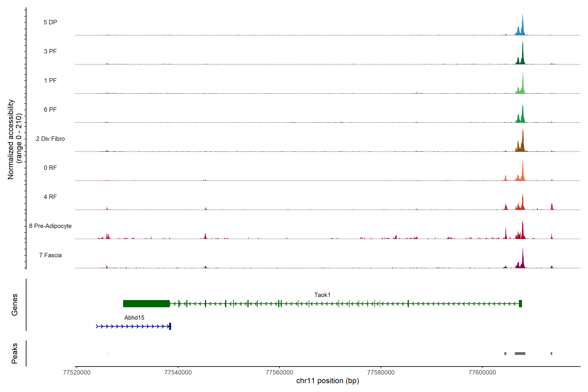Click the Taok1 gene name
Image resolution: width=588 pixels, height=392 pixels.
coord(322,295)
